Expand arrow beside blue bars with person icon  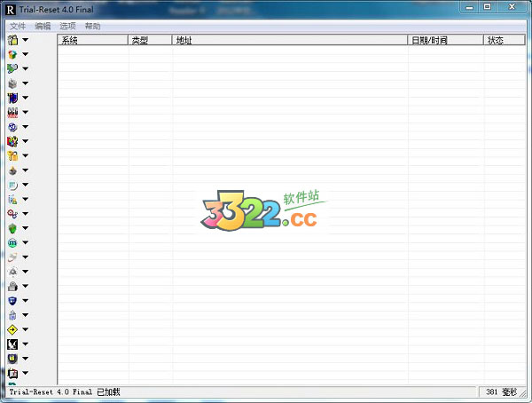(x=26, y=199)
